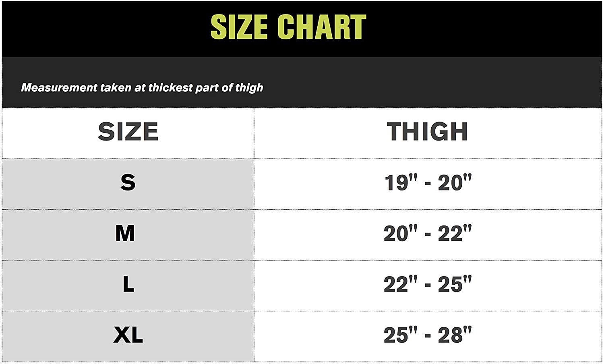Click the SIZE CHART title
Viewport: 604px width, 364px height.
(288, 27)
